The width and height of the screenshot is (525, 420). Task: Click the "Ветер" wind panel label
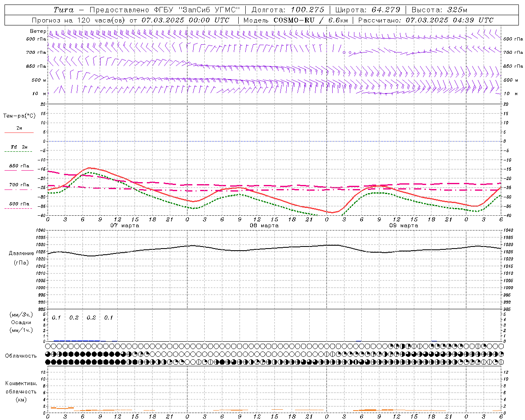coord(38,31)
